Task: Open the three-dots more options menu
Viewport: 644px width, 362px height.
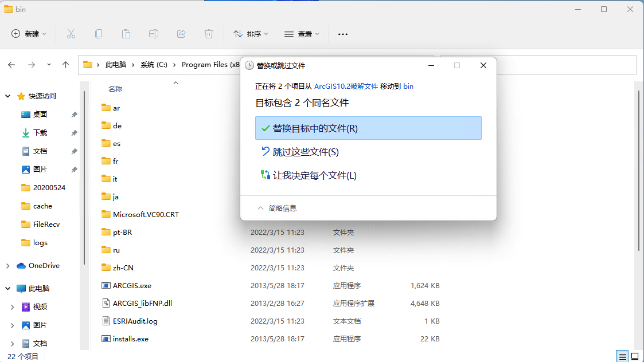Action: point(342,34)
